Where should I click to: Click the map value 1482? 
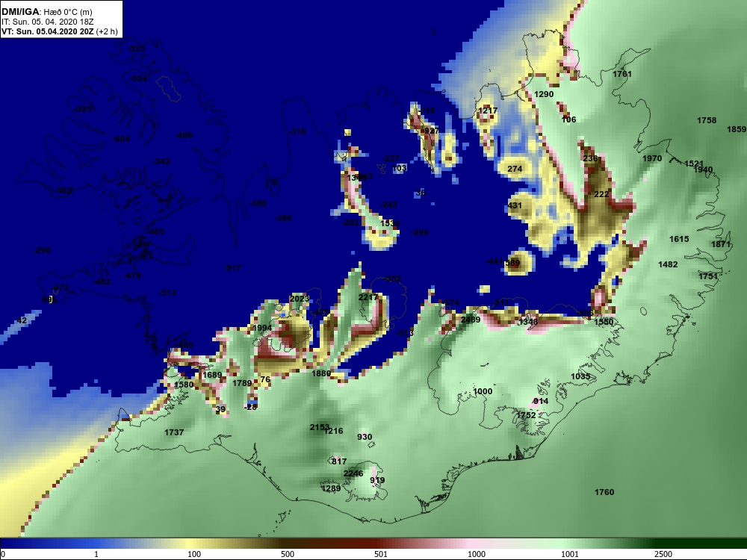click(x=668, y=265)
